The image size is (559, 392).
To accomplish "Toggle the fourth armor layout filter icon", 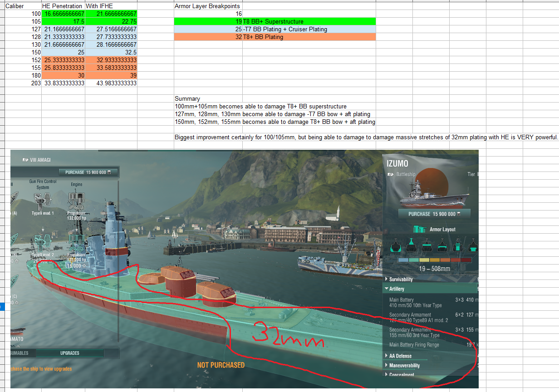I will 442,246.
